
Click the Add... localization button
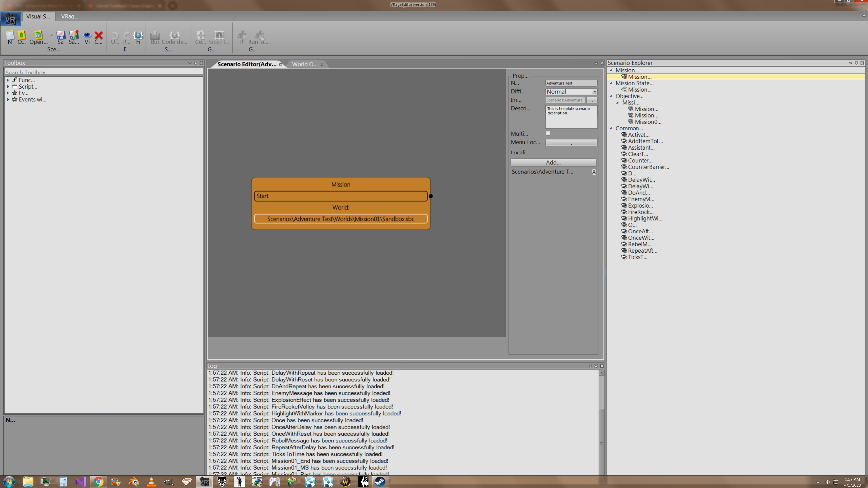553,162
